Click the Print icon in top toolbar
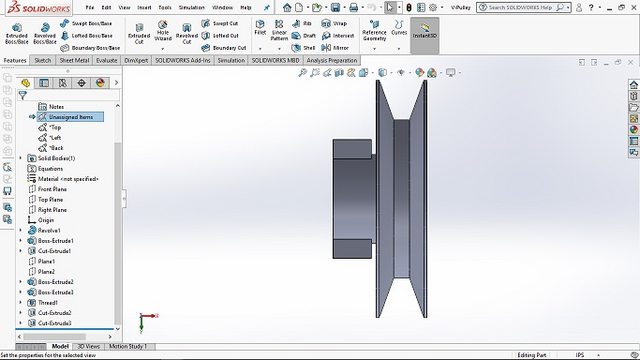The height and width of the screenshot is (360, 640). 353,7
